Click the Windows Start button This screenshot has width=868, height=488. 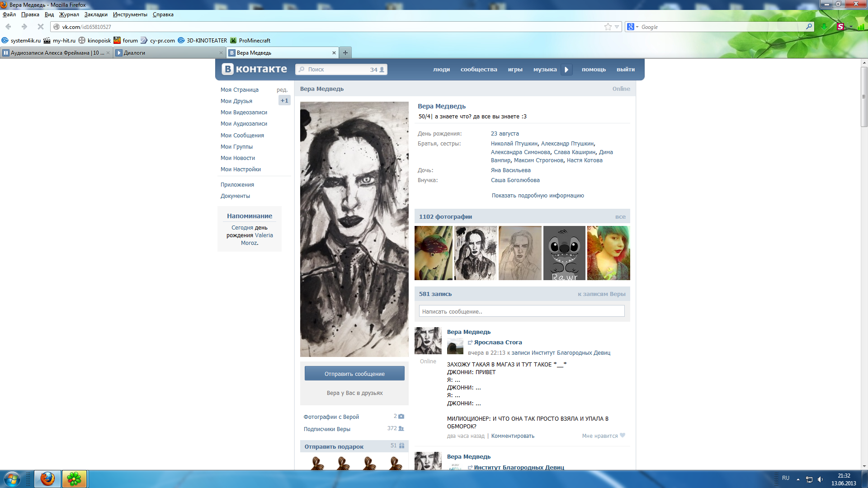pos(12,479)
